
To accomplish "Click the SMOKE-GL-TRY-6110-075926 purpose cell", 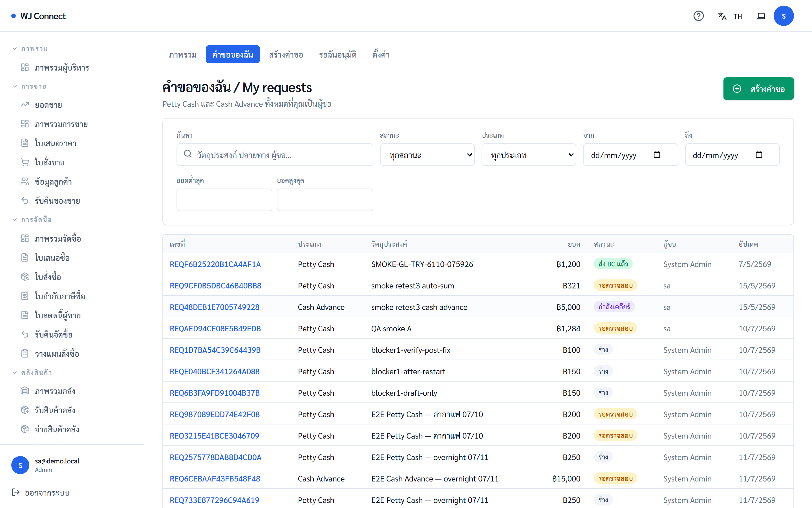I will pos(422,264).
